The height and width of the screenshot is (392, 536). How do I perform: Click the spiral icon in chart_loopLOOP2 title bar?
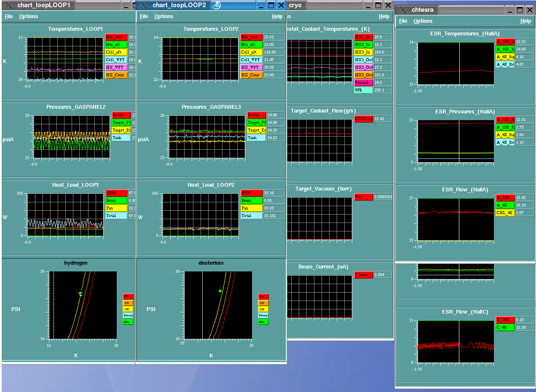[217, 5]
